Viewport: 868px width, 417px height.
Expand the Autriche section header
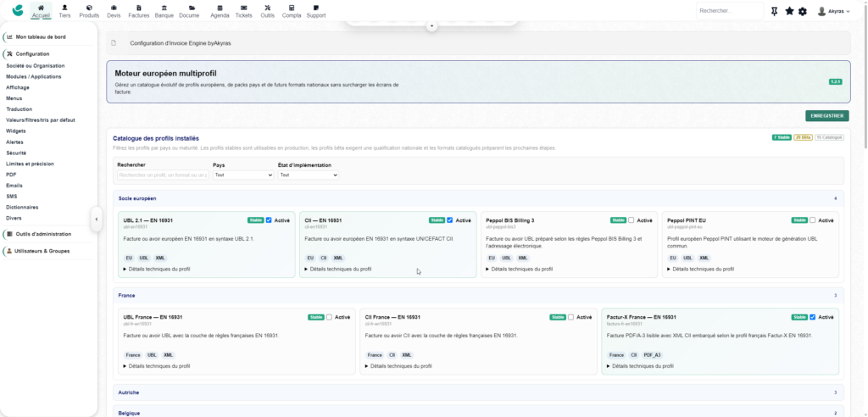point(478,392)
